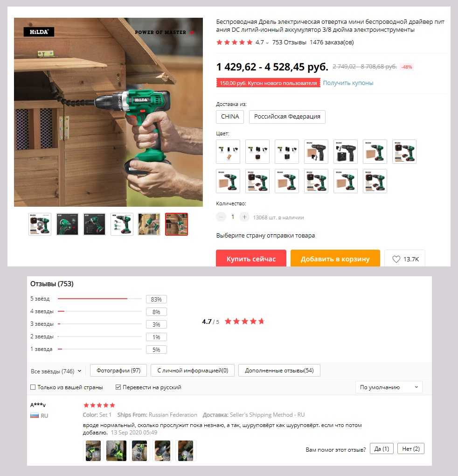The height and width of the screenshot is (476, 458).
Task: Filter reviews by 'Фотографии (97)' tab
Action: [x=118, y=371]
